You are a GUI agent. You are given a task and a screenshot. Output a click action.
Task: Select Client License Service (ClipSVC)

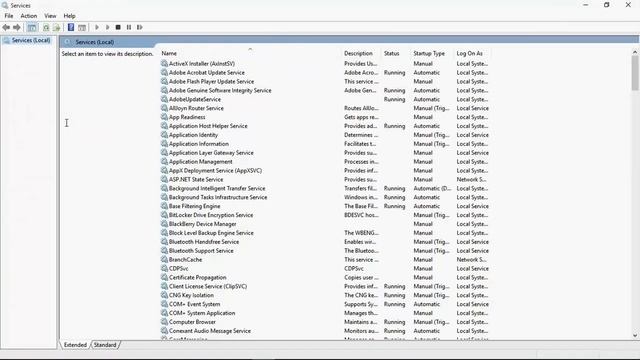coord(208,286)
